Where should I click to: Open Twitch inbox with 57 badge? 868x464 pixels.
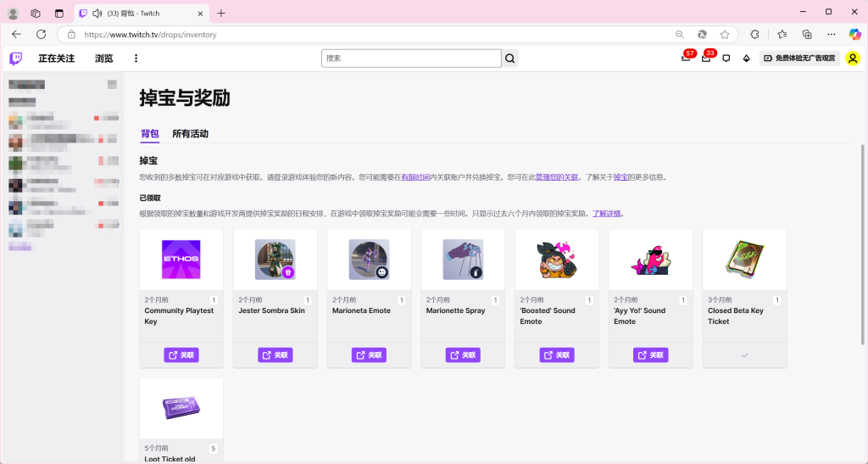pos(686,58)
